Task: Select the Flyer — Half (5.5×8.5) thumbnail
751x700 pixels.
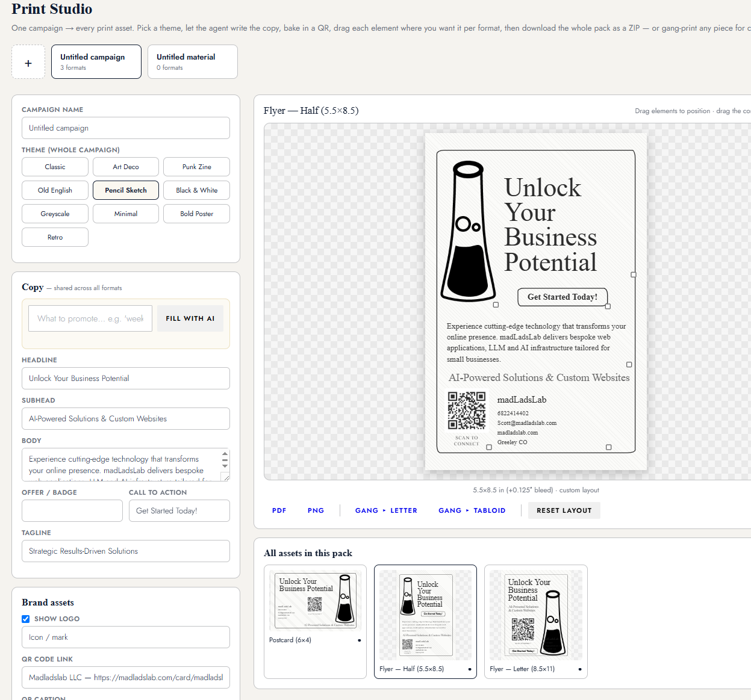Action: tap(425, 622)
